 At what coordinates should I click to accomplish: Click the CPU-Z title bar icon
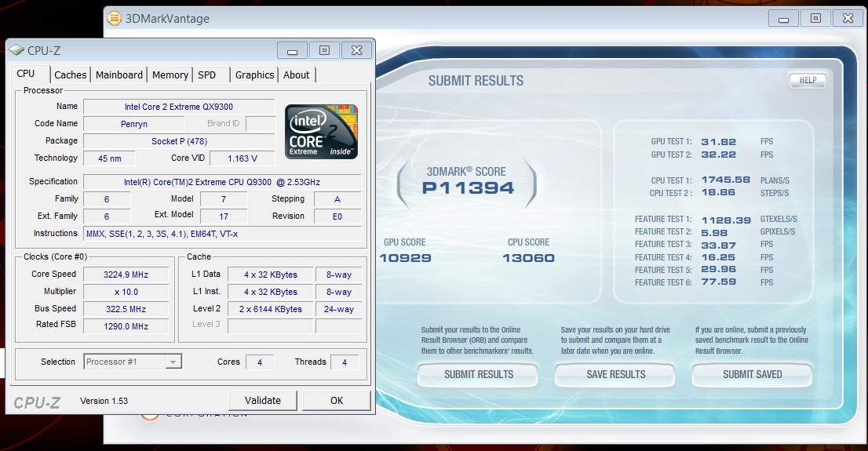tap(16, 51)
